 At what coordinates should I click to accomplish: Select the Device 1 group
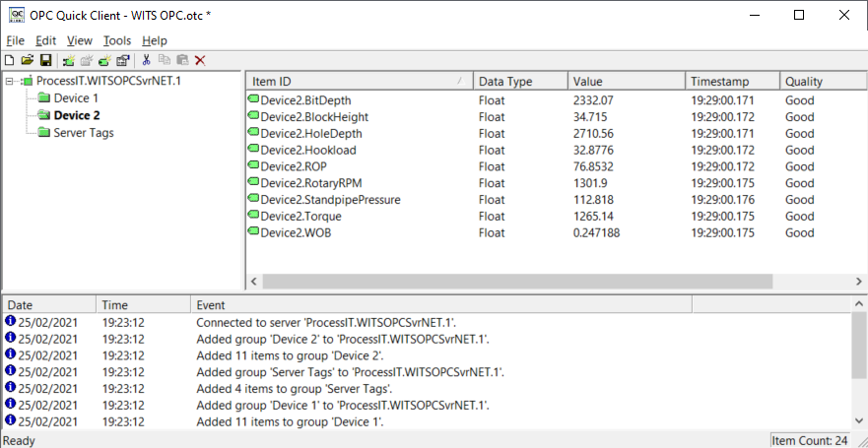pyautogui.click(x=75, y=98)
